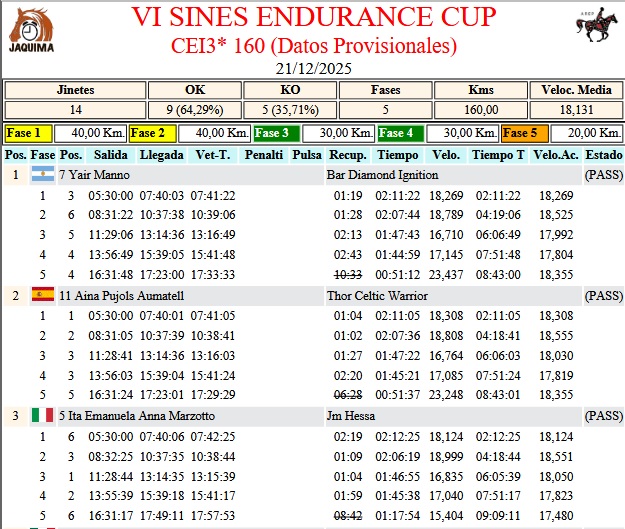Image resolution: width=625 pixels, height=529 pixels.
Task: Click the Jinetes summary header
Action: pyautogui.click(x=76, y=89)
